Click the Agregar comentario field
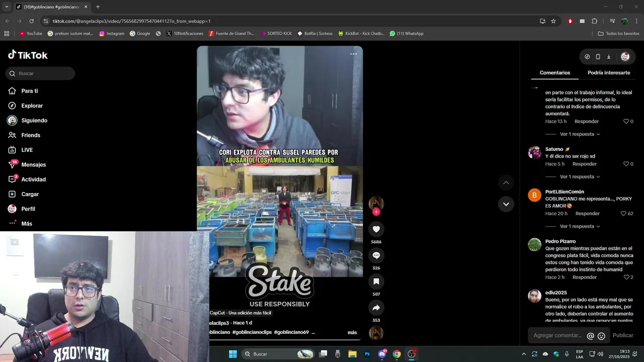The height and width of the screenshot is (362, 644). tap(557, 335)
